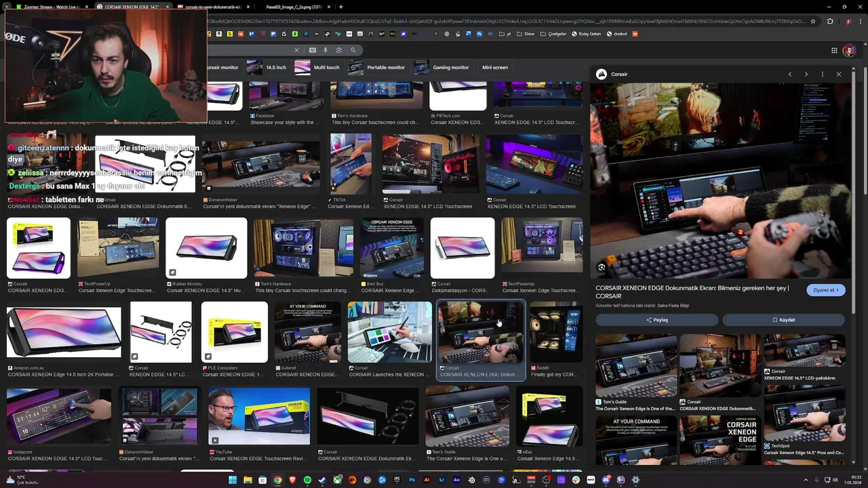Open settings gear on the taskbar
The width and height of the screenshot is (868, 488).
click(635, 480)
